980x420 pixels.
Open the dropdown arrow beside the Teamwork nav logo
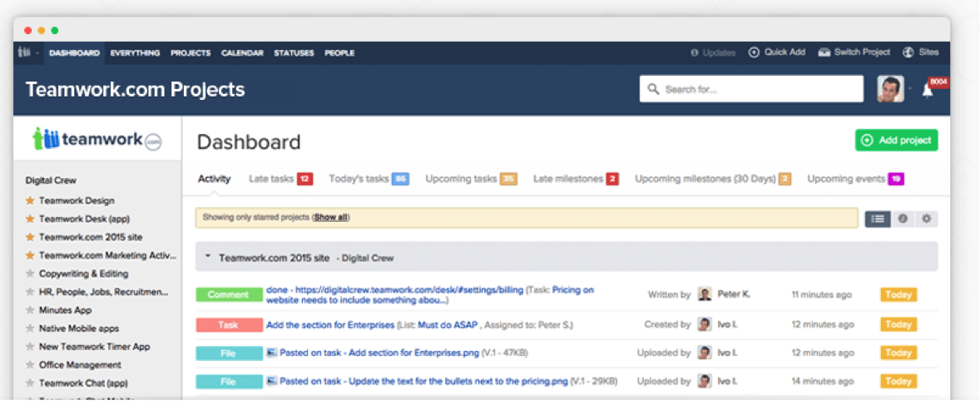click(x=37, y=53)
